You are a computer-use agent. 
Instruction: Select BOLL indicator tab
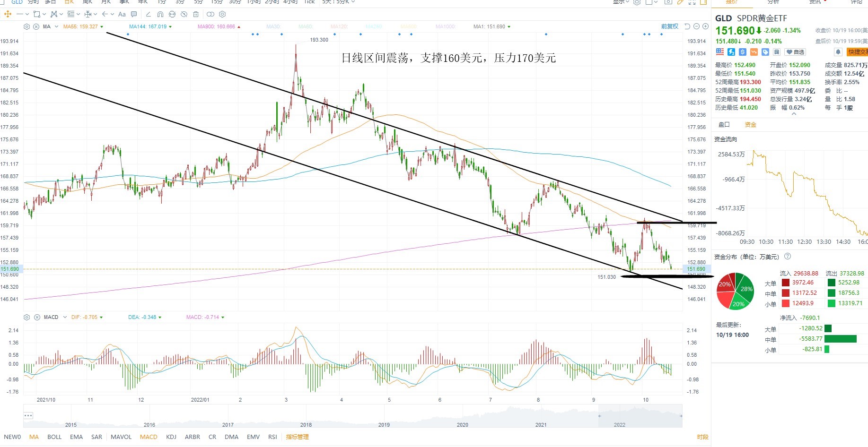click(x=54, y=437)
